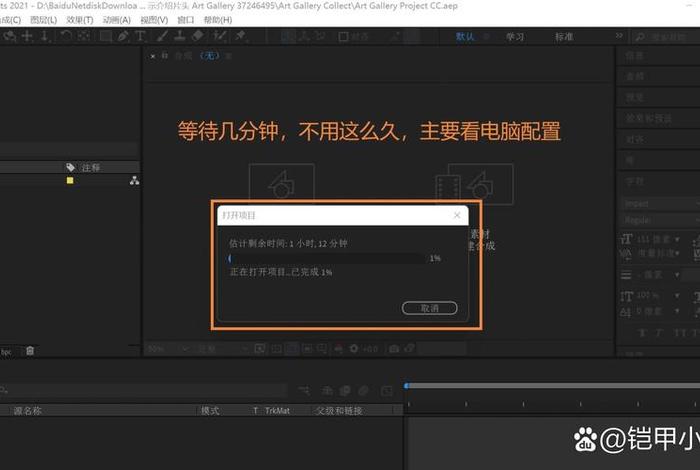
Task: Open the viewer magnification 50% dropdown
Action: (168, 349)
